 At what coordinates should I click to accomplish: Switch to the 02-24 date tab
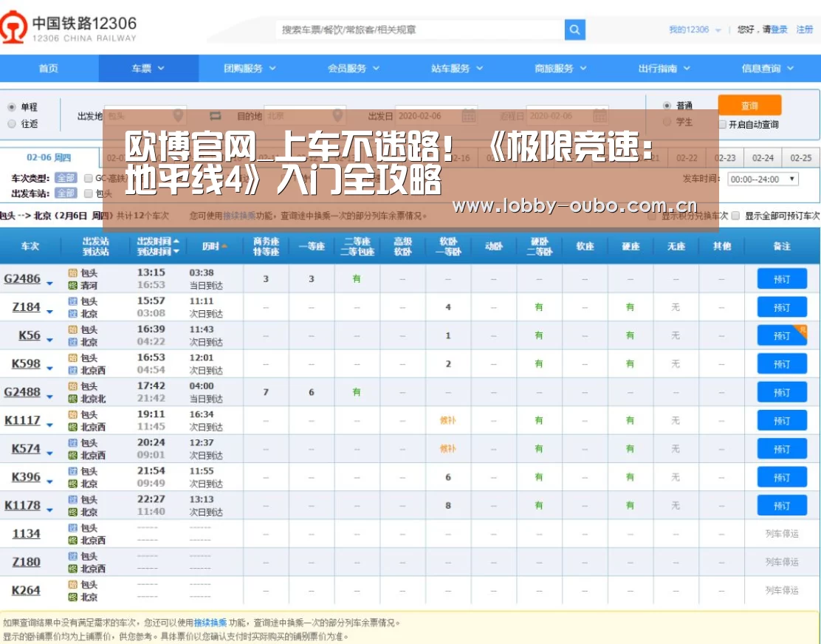pyautogui.click(x=763, y=157)
